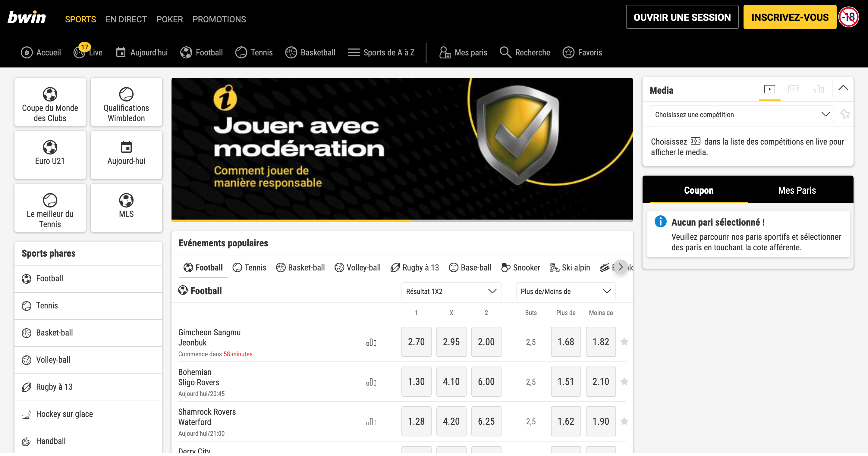Open Coupe du Monde des Clubs tile
This screenshot has height=456, width=868.
pyautogui.click(x=50, y=102)
